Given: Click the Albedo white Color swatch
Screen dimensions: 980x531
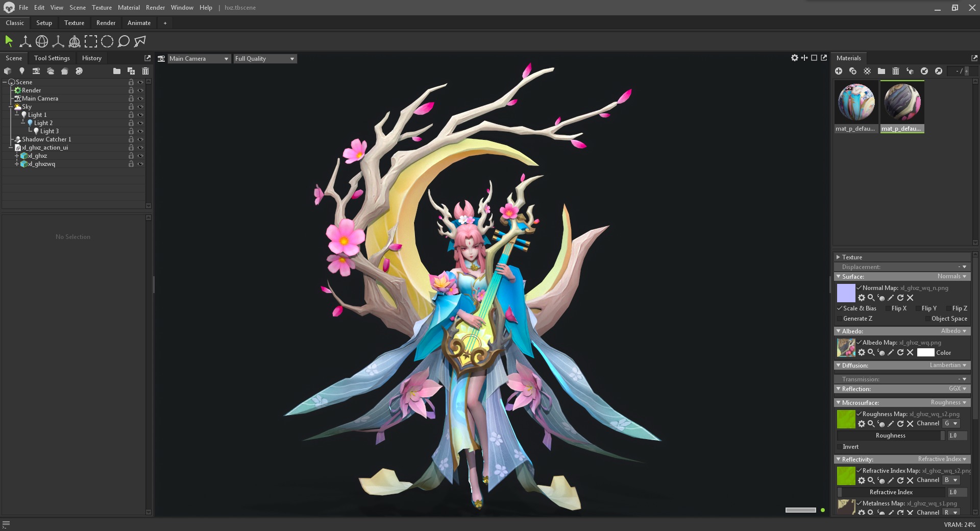Looking at the screenshot, I should coord(925,352).
